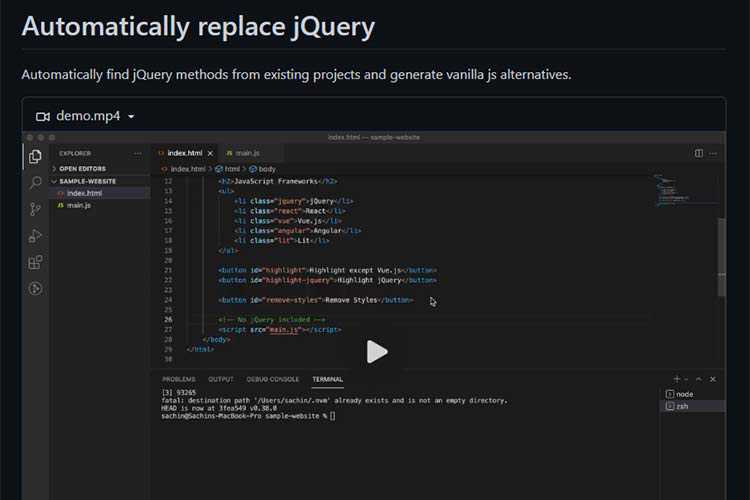Maximize terminal panel with chevron up
Viewport: 750px width, 500px height.
pyautogui.click(x=699, y=379)
